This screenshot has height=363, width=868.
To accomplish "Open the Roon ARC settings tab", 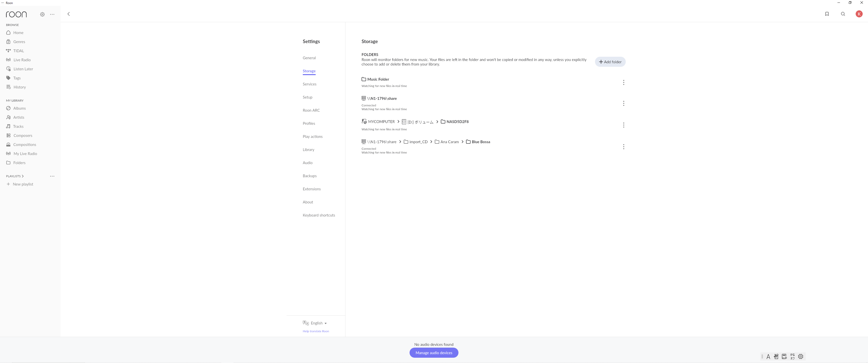I will (x=311, y=110).
